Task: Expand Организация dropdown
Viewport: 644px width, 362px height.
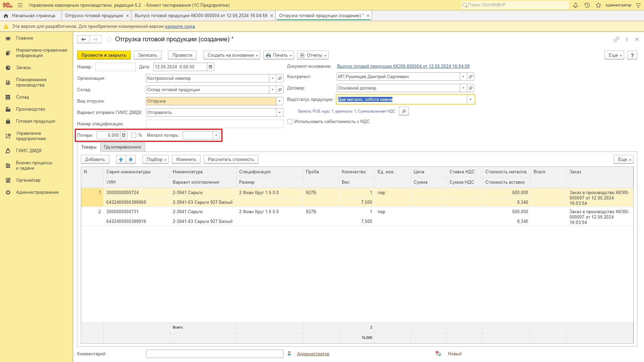Action: 273,78
